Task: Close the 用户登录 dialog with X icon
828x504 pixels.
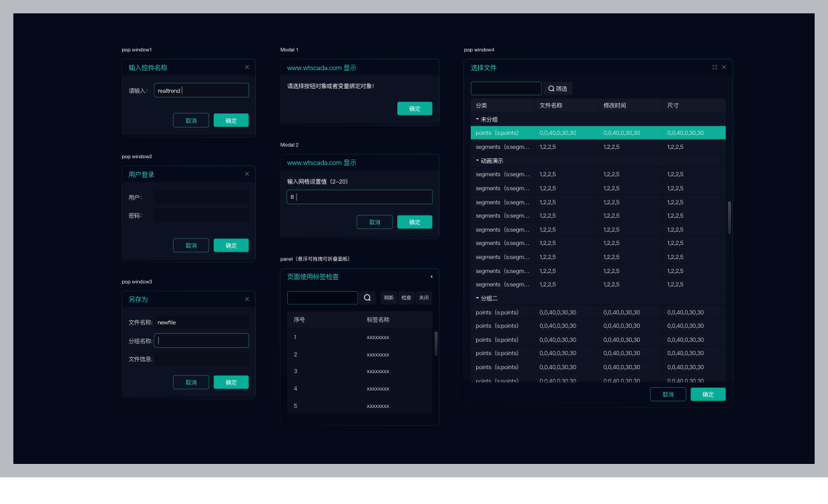Action: (246, 174)
